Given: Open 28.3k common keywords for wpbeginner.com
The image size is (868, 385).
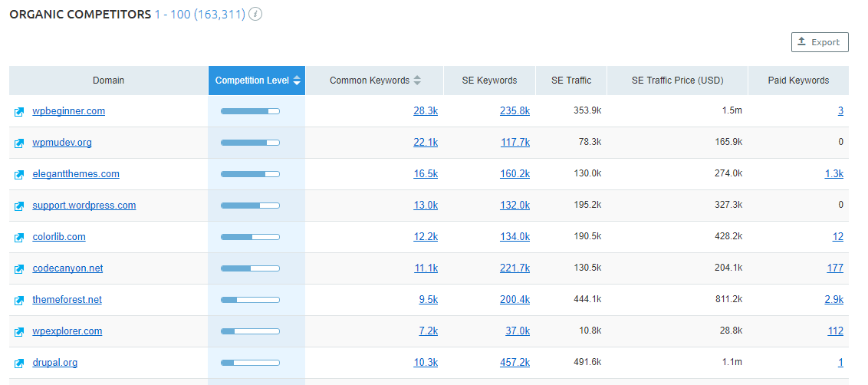Looking at the screenshot, I should (425, 110).
